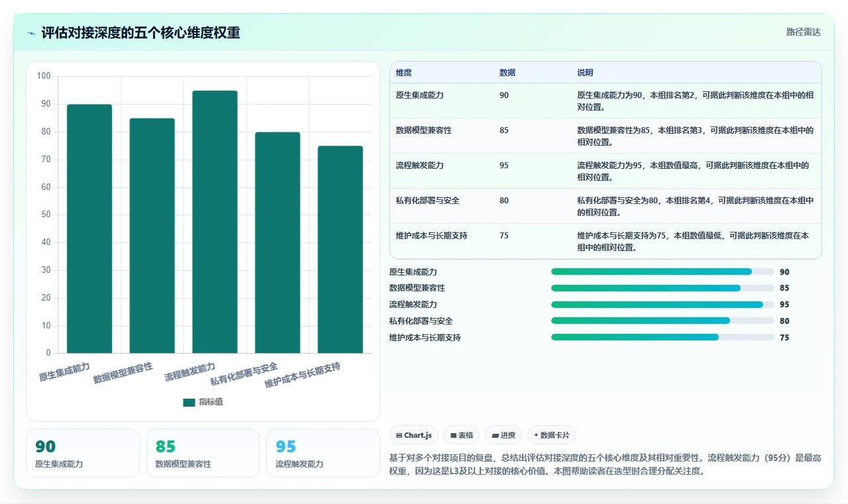Viewport: 848px width, 504px height.
Task: Click description stating 本组排名第2
Action: coord(695,101)
